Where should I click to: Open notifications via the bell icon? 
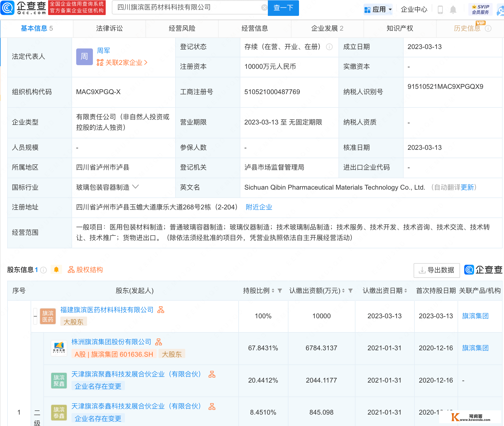[x=453, y=9]
